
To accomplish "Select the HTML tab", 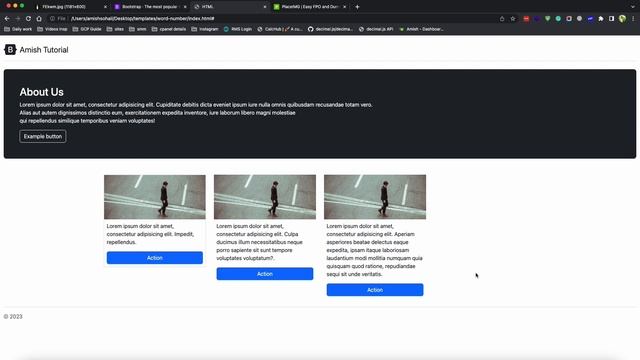I will coord(230,7).
